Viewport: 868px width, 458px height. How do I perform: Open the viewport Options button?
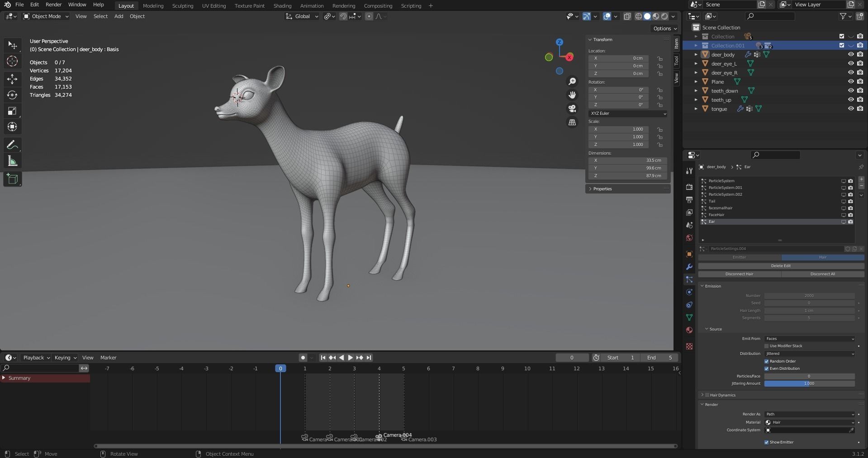tap(664, 28)
